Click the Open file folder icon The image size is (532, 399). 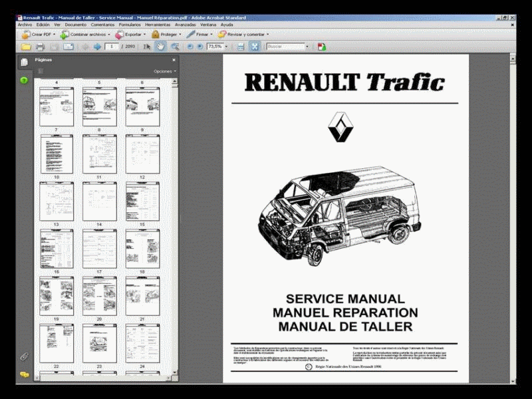pyautogui.click(x=26, y=47)
